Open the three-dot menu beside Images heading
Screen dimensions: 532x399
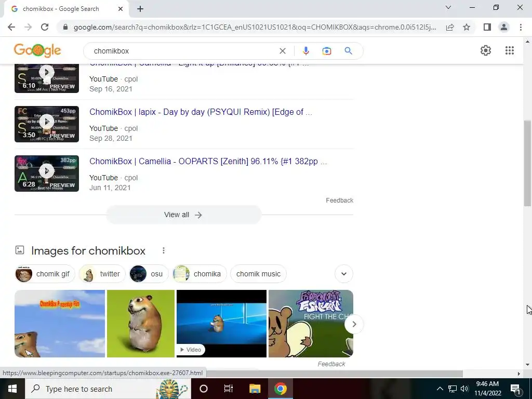(164, 250)
